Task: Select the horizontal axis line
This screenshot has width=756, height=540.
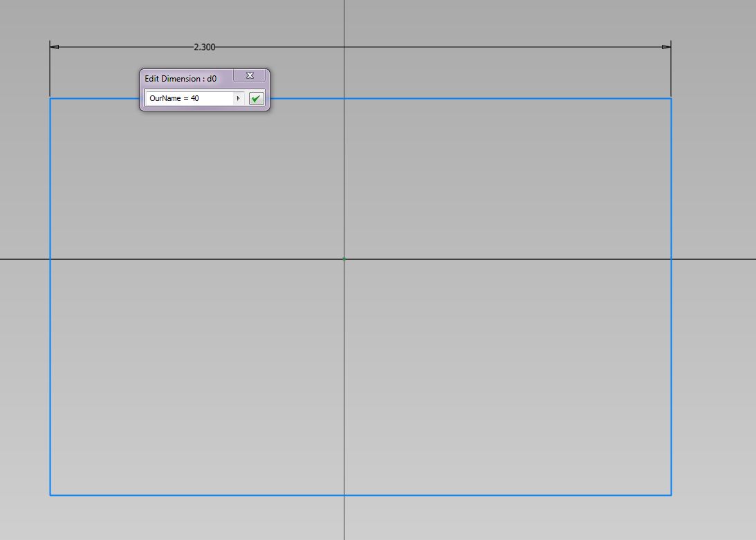Action: tap(138, 259)
